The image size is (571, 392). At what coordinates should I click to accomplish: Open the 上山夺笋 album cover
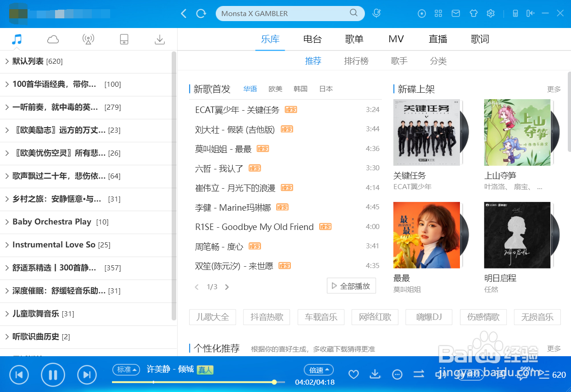pos(517,132)
